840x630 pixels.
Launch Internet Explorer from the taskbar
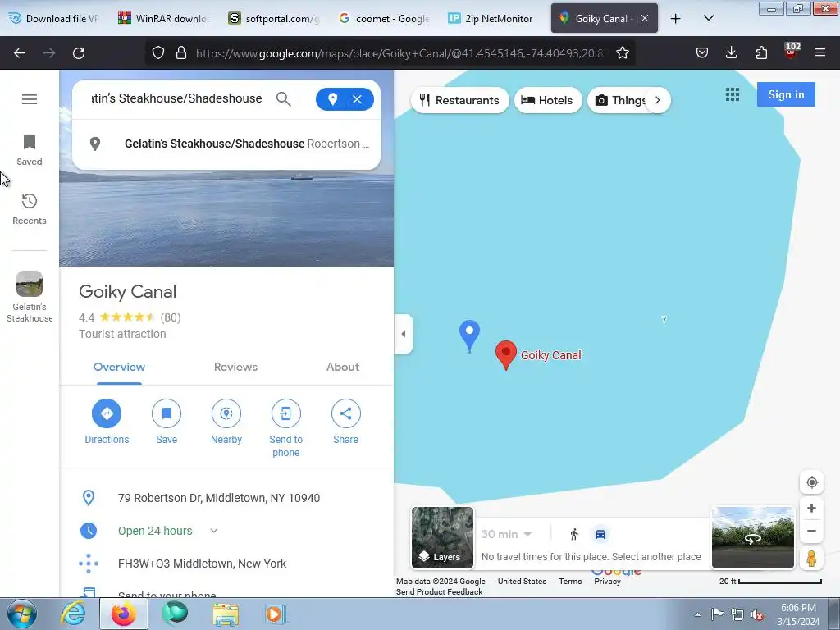(x=73, y=614)
